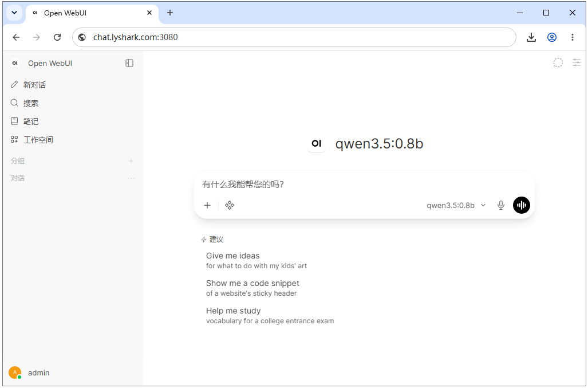Collapse the 对话 section header
Screen dimensions: 588x388
pyautogui.click(x=18, y=178)
